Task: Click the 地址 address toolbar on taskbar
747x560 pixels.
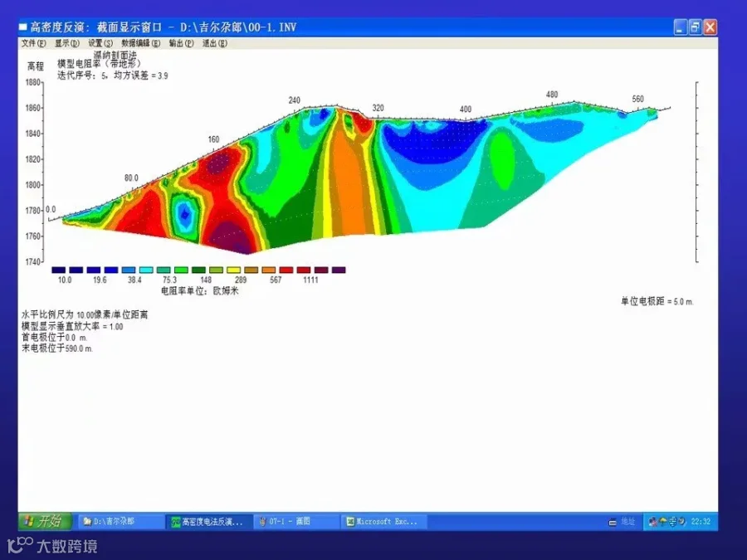Action: coord(622,522)
